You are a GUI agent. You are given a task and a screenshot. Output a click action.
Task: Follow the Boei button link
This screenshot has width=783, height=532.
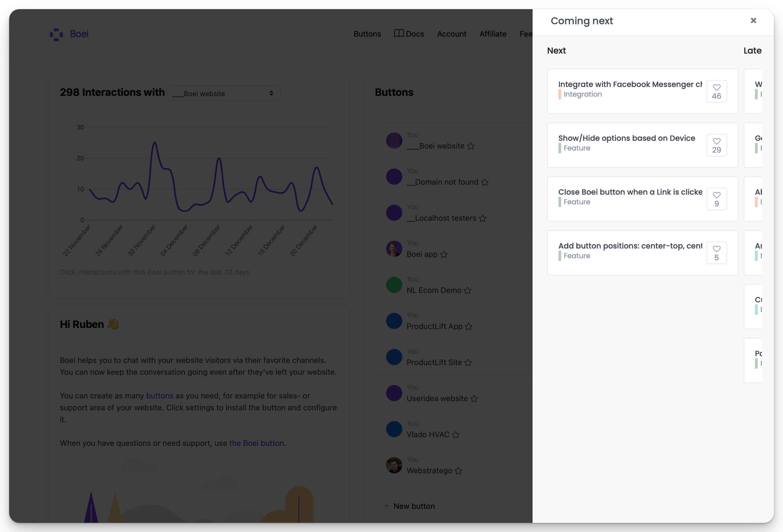256,443
